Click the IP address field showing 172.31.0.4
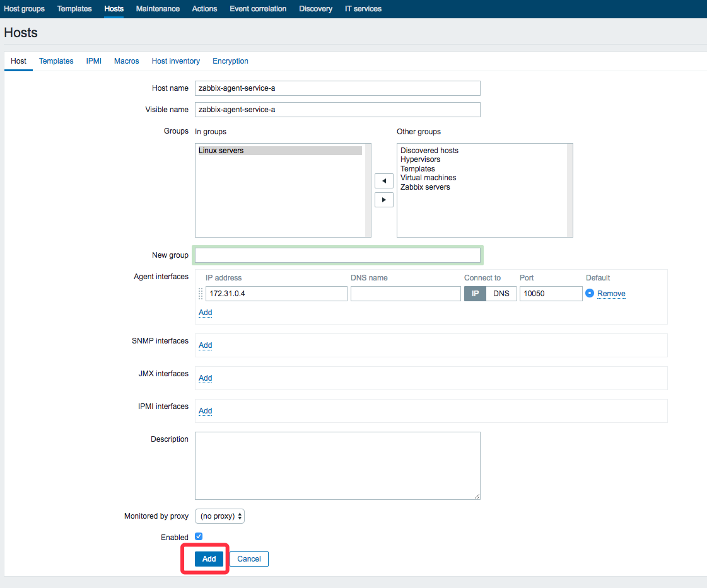Screen dimensions: 707x588 [276, 294]
